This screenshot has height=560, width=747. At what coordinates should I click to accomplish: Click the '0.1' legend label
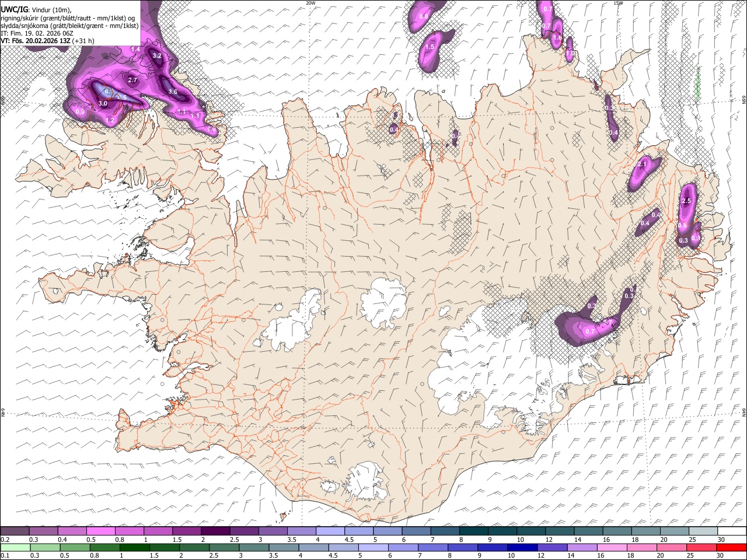click(5, 556)
